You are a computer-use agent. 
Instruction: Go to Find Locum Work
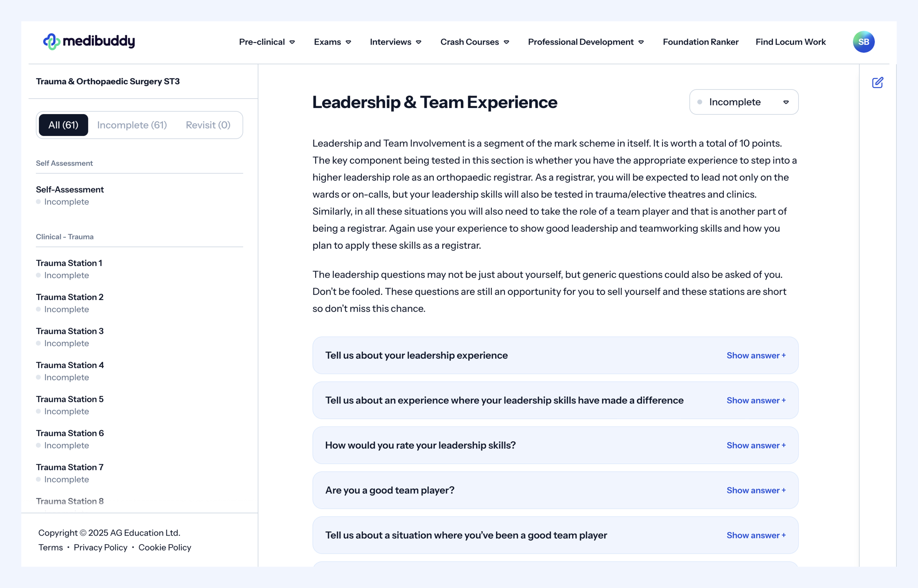click(x=790, y=42)
